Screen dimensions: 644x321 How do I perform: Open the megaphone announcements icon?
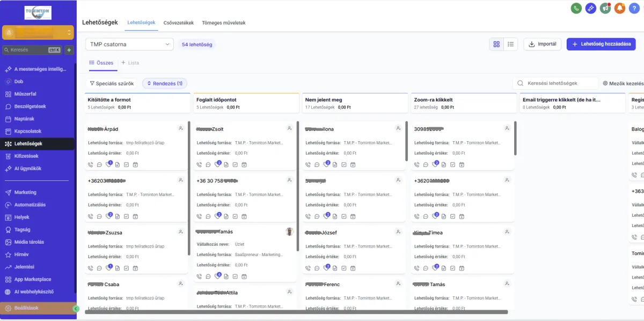point(605,8)
